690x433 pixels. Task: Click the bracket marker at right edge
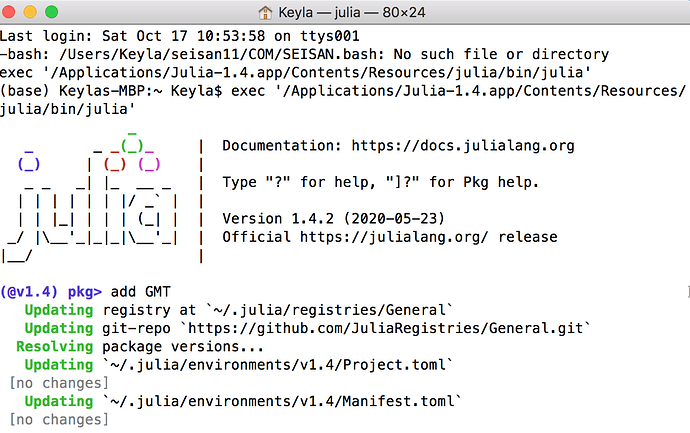(x=688, y=292)
